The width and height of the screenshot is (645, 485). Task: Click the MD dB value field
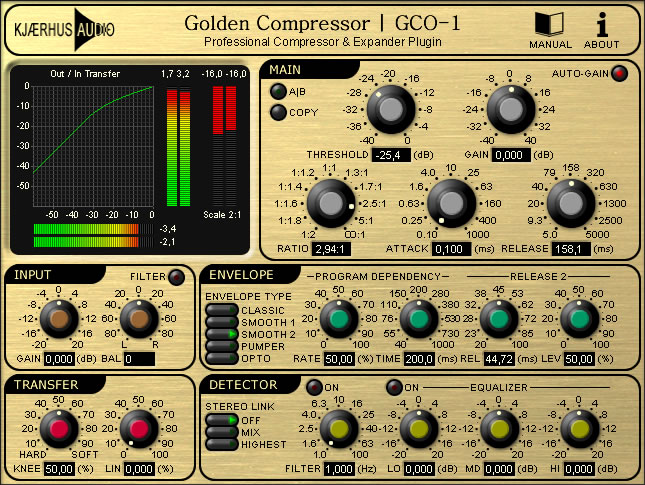tap(499, 469)
